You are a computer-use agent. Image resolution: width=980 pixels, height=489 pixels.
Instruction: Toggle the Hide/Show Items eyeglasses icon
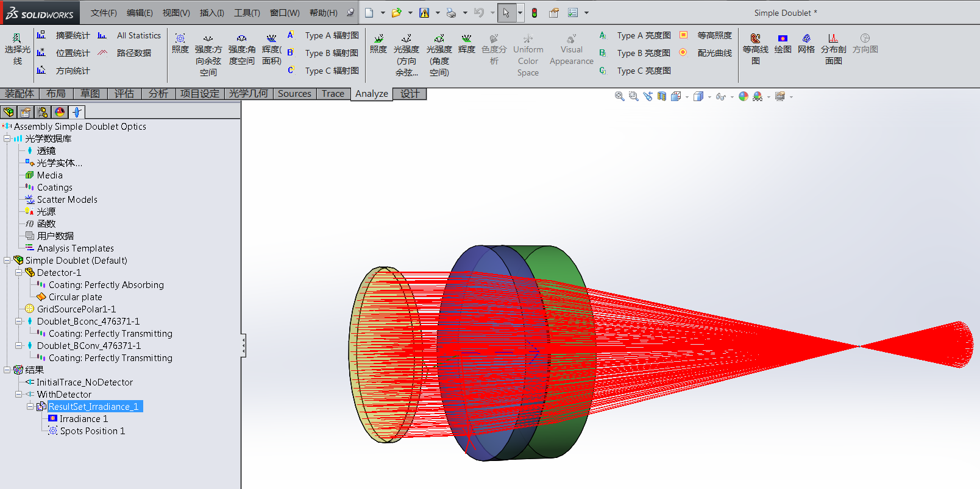[x=720, y=96]
